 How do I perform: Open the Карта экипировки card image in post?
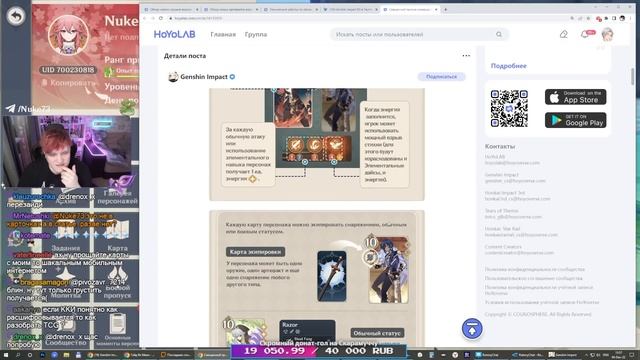click(331, 276)
